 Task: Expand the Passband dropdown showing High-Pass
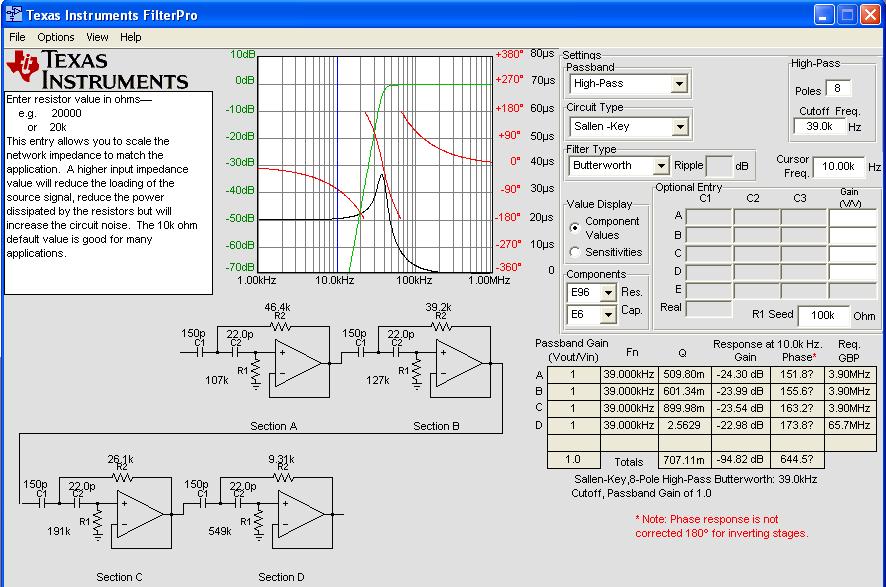point(679,84)
